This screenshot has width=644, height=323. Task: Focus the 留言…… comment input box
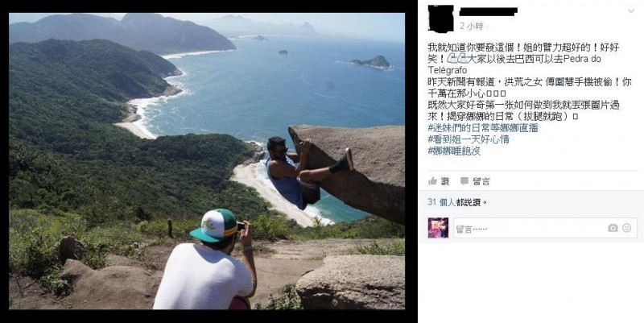(546, 228)
